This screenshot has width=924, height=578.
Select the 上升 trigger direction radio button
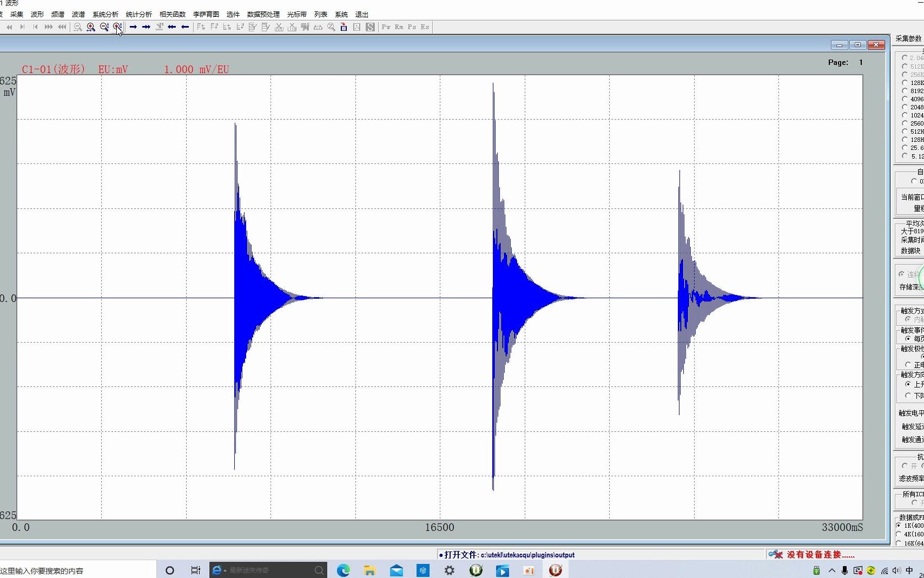point(908,384)
